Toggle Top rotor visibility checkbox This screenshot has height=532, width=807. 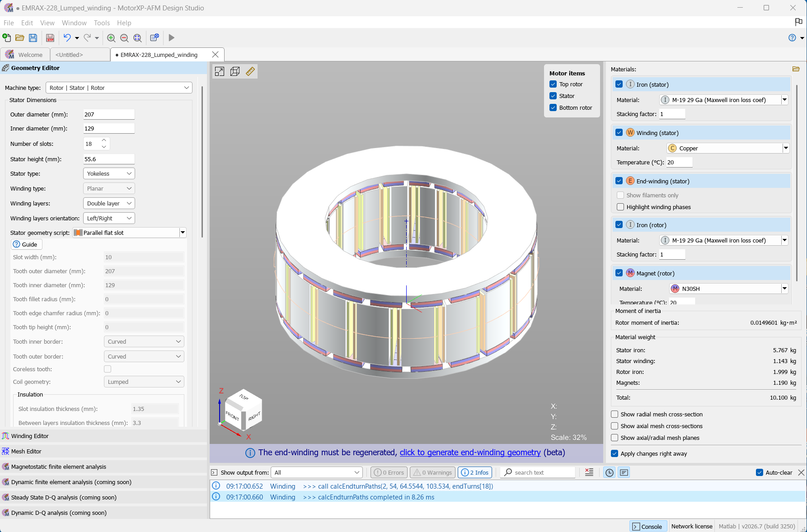[x=553, y=84]
